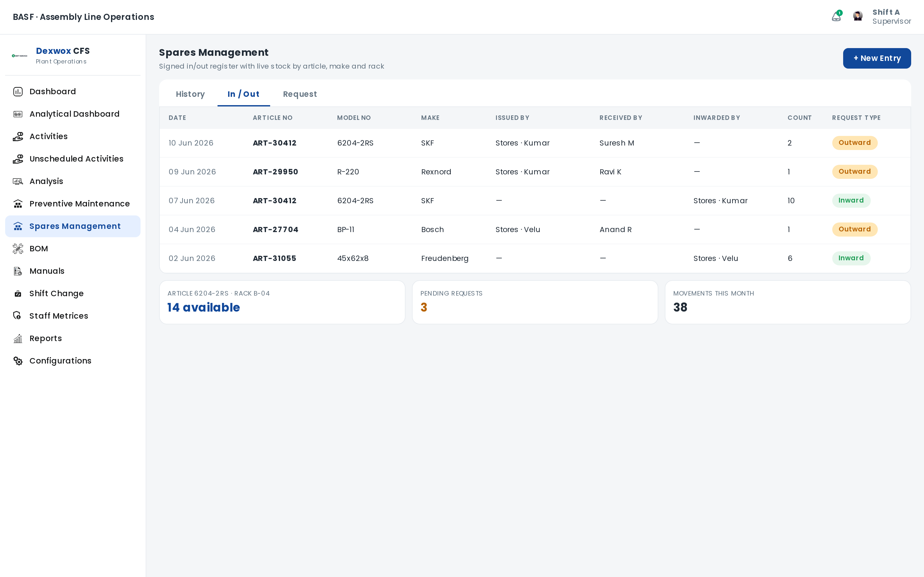Open the Reports chart icon
This screenshot has width=924, height=577.
[18, 339]
